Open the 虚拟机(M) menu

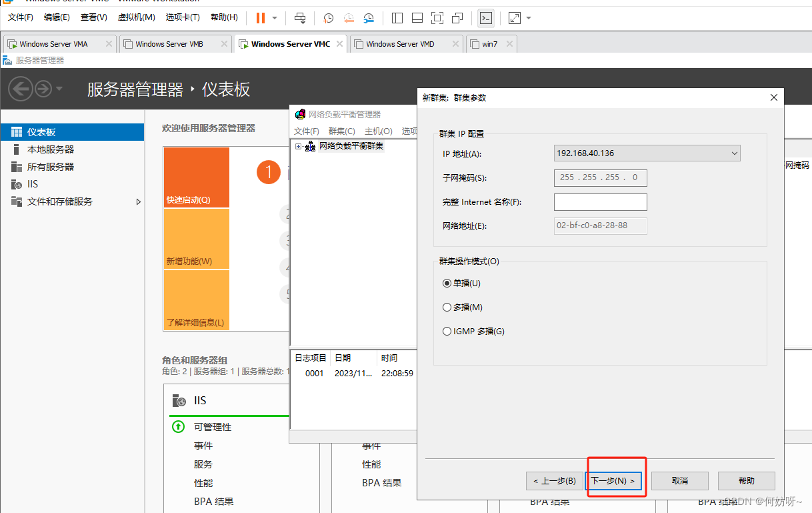[136, 17]
